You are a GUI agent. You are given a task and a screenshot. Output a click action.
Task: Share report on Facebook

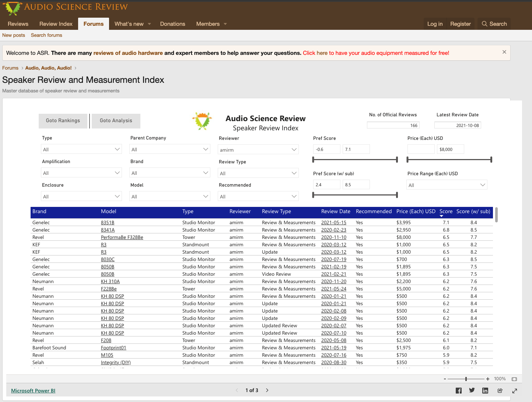tap(458, 391)
